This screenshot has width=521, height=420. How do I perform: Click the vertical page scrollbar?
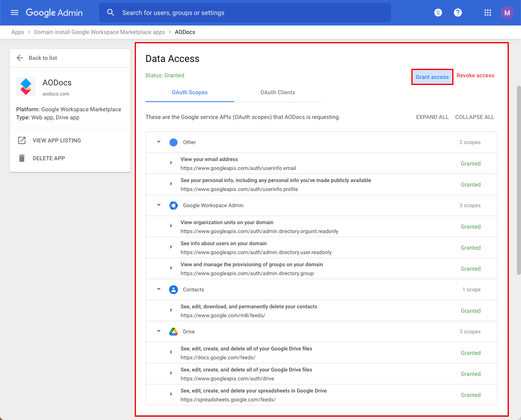pyautogui.click(x=519, y=180)
